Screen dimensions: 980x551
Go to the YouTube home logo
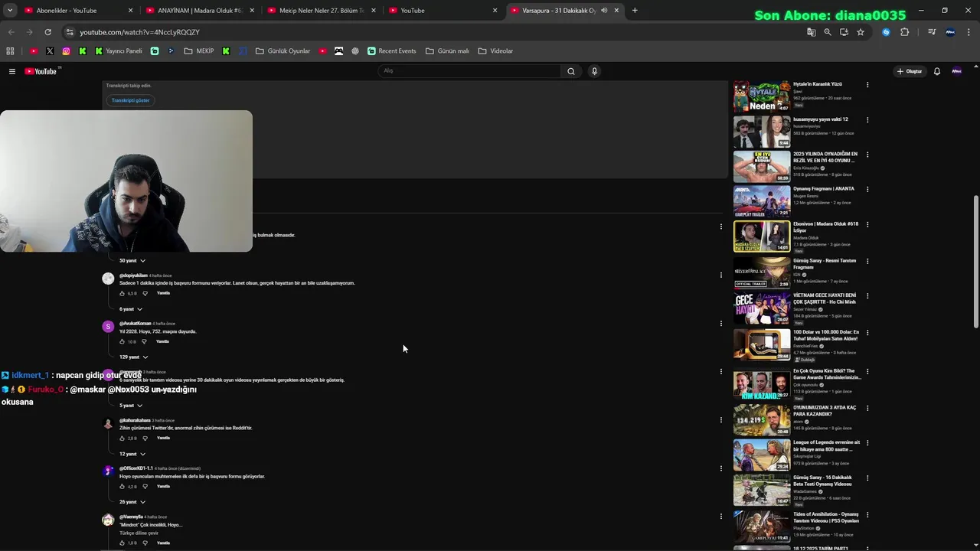41,71
